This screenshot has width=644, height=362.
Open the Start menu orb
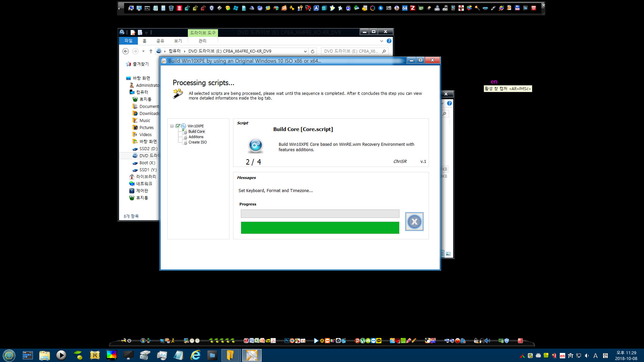point(9,355)
